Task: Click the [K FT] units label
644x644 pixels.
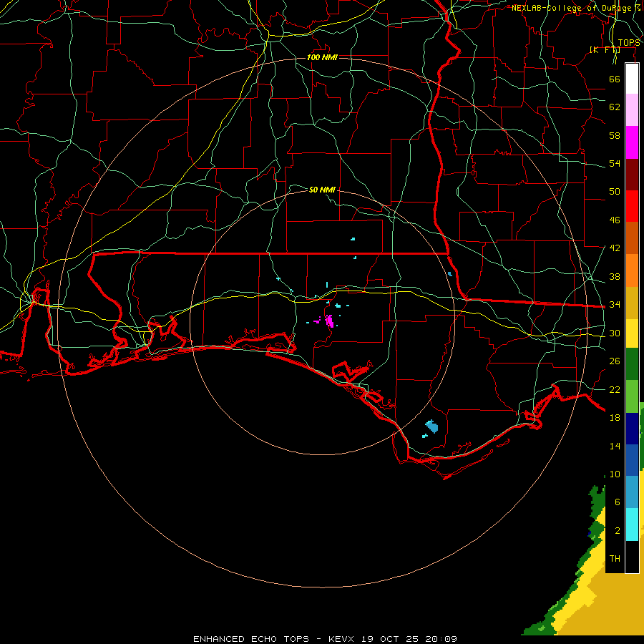Action: pyautogui.click(x=605, y=50)
